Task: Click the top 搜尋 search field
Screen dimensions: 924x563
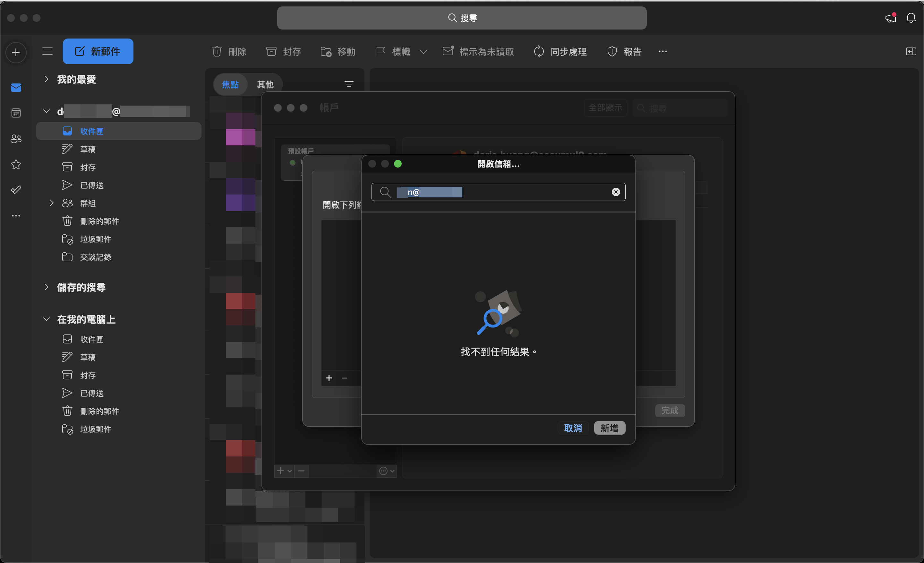Action: (462, 18)
